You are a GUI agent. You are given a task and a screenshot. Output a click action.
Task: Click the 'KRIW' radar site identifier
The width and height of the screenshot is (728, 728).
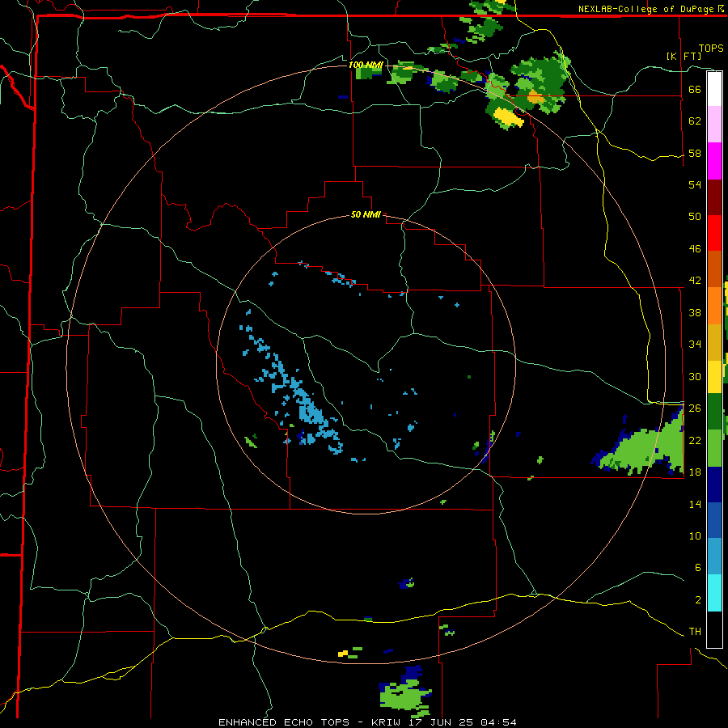[386, 722]
